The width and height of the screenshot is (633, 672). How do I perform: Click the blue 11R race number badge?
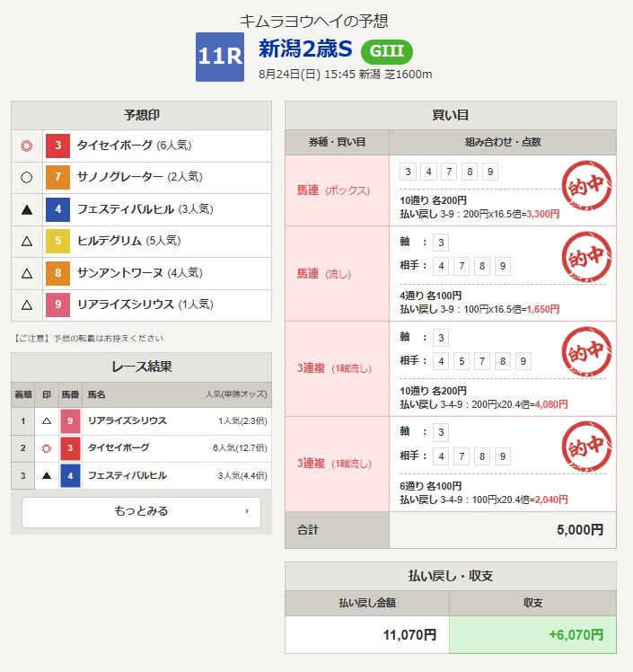click(219, 57)
